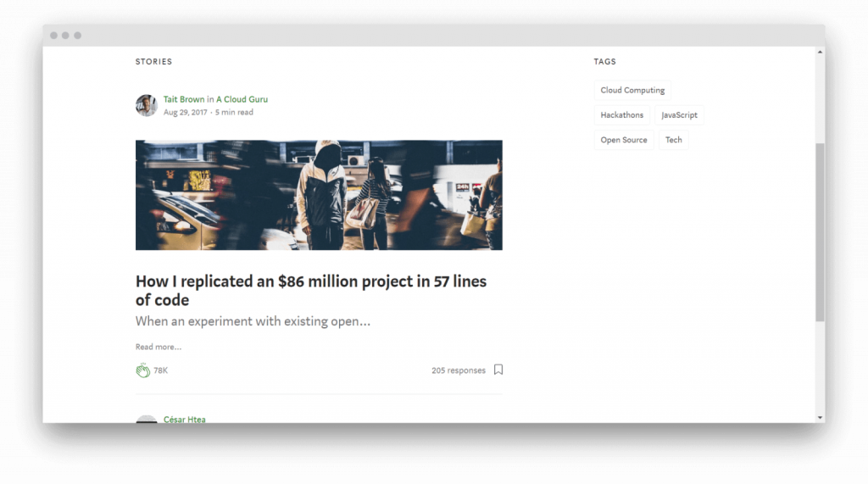868x484 pixels.
Task: Visit the A Cloud Guru publication
Action: coord(242,99)
